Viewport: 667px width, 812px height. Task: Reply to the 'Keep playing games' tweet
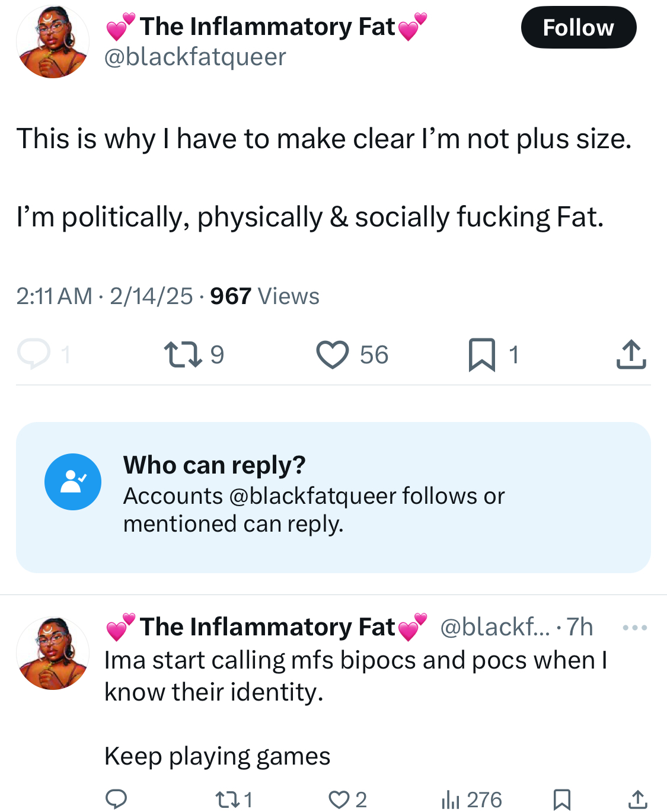pyautogui.click(x=116, y=799)
